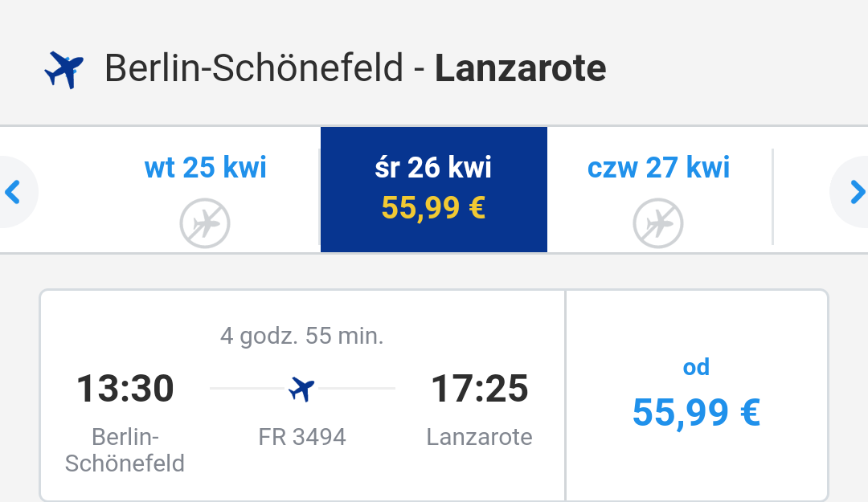Image resolution: width=868 pixels, height=502 pixels.
Task: Click flight number FR 3494
Action: pyautogui.click(x=301, y=437)
